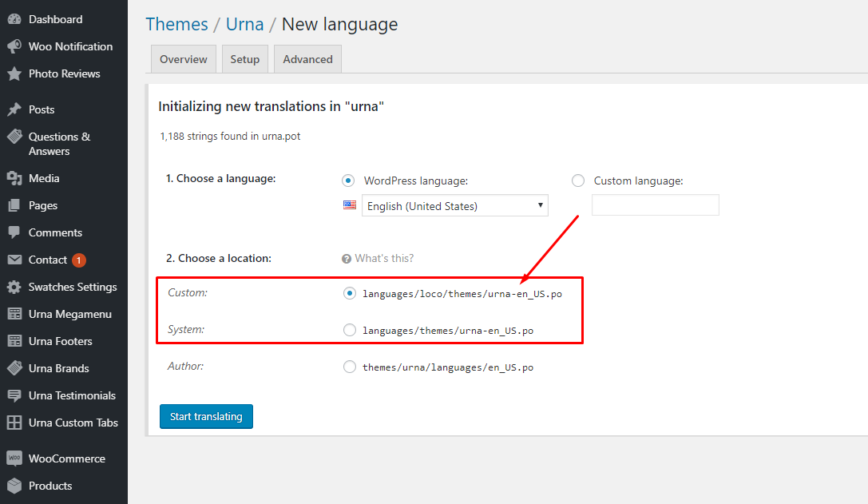The width and height of the screenshot is (868, 504).
Task: Click the Media icon in sidebar
Action: pos(14,178)
